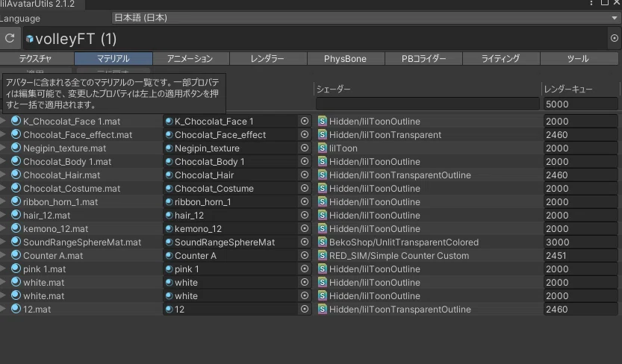622x364 pixels.
Task: Open object picker for Counter A material
Action: (304, 256)
